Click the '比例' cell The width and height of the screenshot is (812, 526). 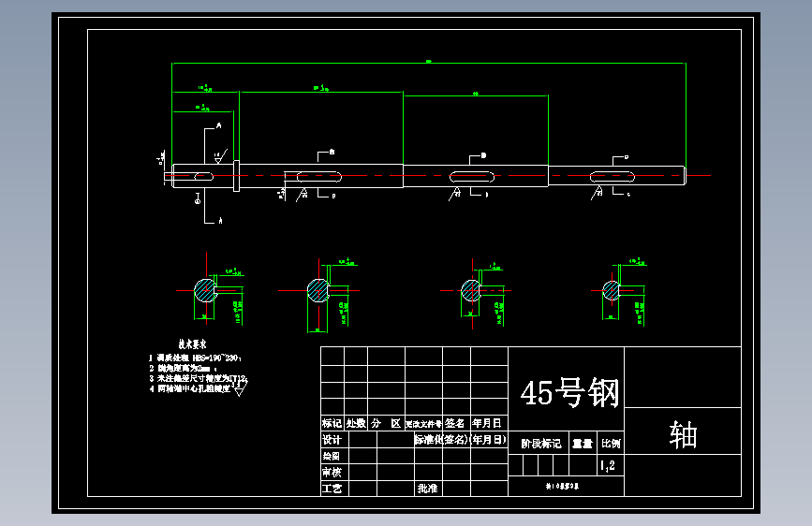point(611,444)
